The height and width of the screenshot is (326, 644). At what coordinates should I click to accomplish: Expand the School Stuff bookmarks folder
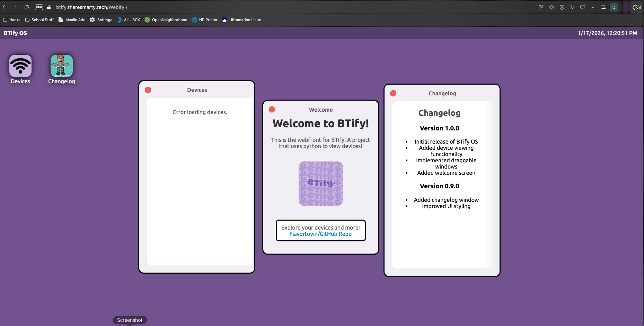tap(39, 20)
